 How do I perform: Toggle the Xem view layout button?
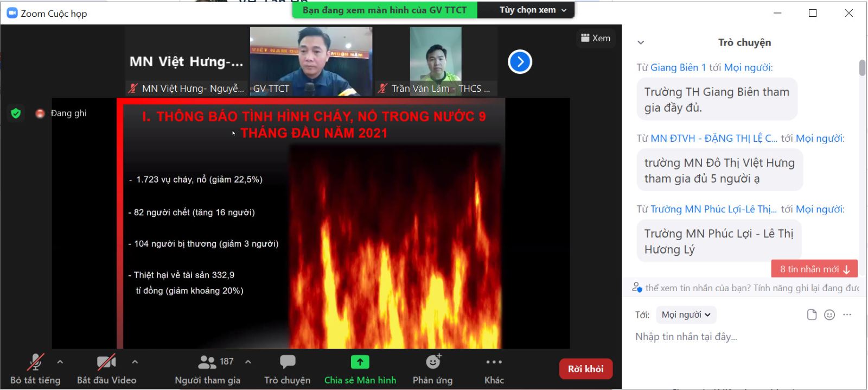(x=596, y=38)
